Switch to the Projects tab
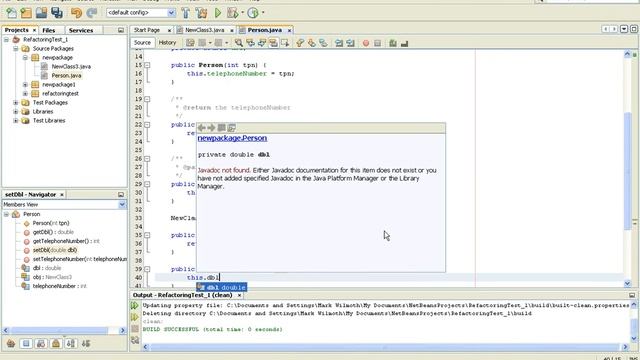640x360 pixels. 16,30
